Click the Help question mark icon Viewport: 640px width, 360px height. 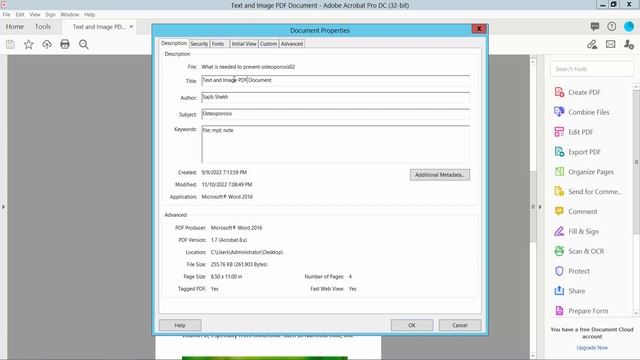611,27
